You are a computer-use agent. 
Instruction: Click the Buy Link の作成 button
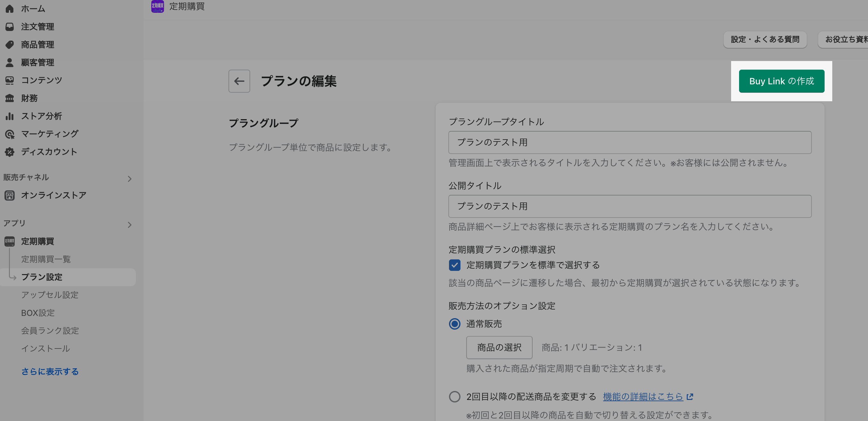(x=781, y=81)
